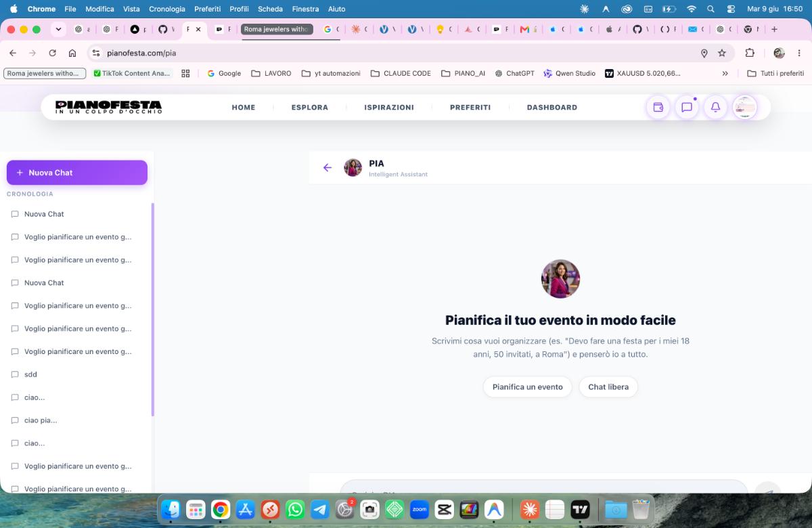Click the Chat libera button

(x=608, y=387)
